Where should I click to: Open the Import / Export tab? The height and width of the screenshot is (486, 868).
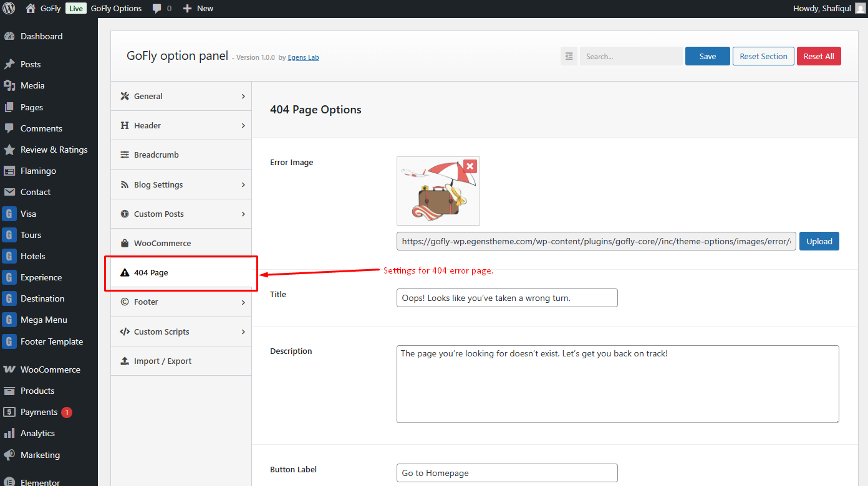click(x=181, y=361)
